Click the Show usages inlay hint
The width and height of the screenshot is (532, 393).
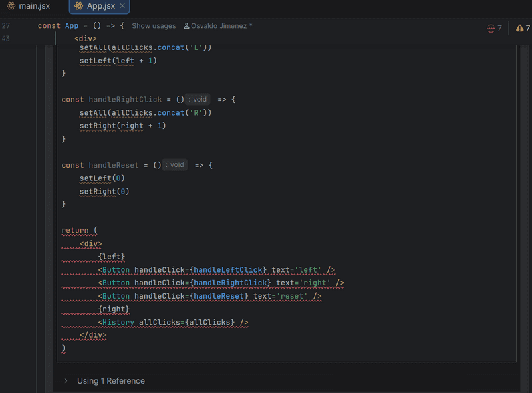click(154, 26)
